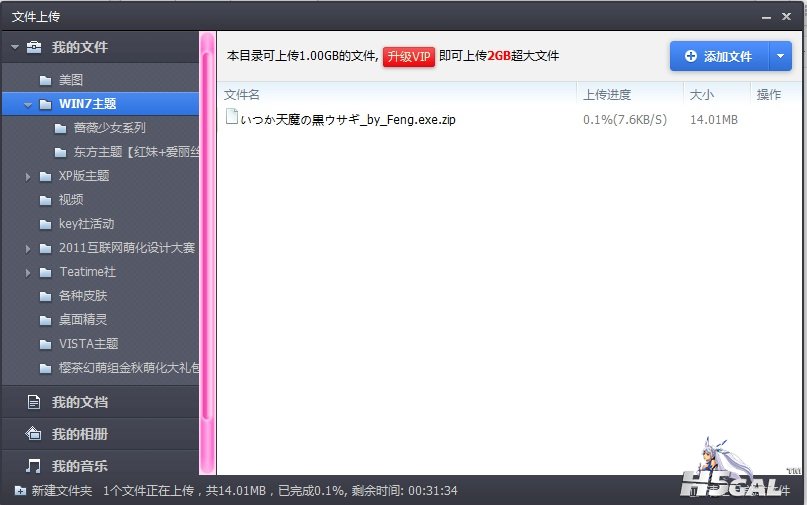Click the 各种皮肤 folder icon
807x505 pixels.
tap(45, 297)
